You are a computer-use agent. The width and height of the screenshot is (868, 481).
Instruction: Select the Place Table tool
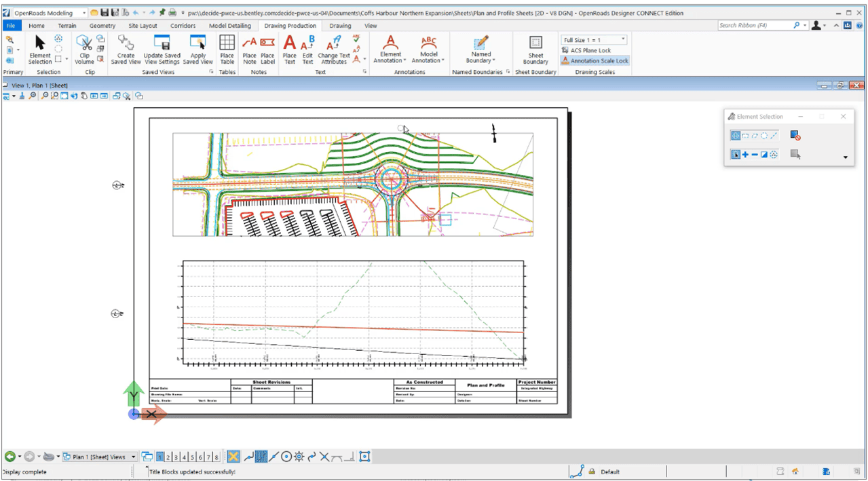[x=227, y=51]
